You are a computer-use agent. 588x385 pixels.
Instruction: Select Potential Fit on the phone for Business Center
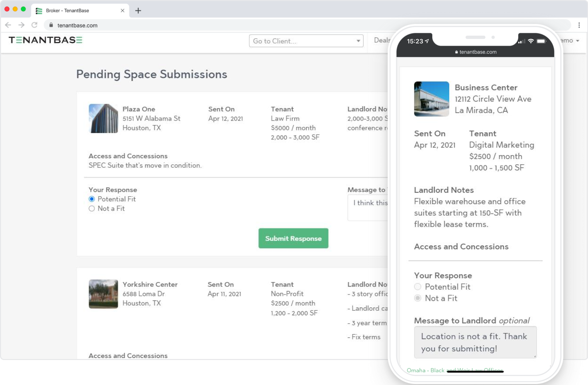click(x=418, y=287)
